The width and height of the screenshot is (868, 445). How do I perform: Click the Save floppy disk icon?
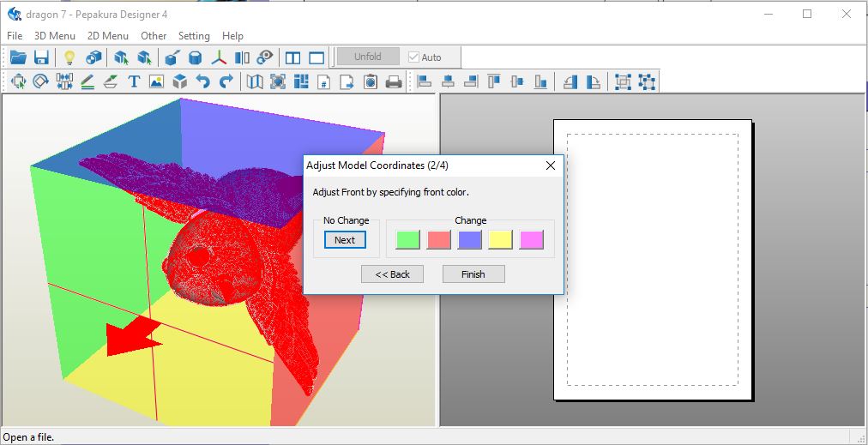point(41,57)
